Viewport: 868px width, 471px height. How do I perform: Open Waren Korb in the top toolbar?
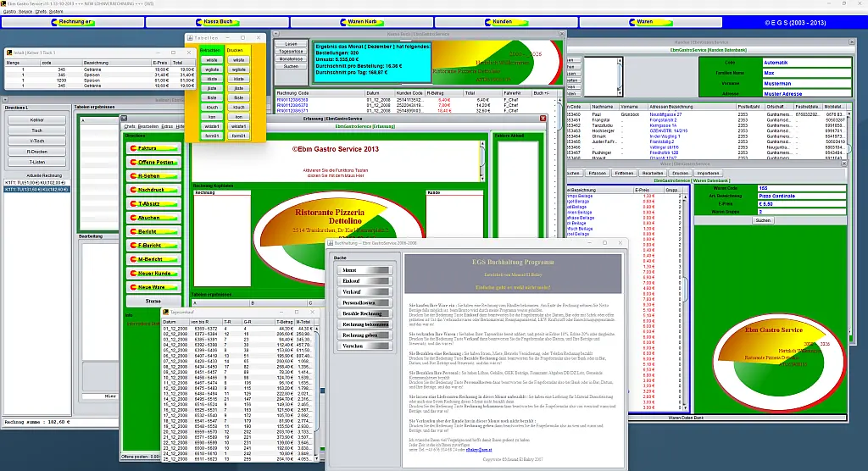pos(362,22)
